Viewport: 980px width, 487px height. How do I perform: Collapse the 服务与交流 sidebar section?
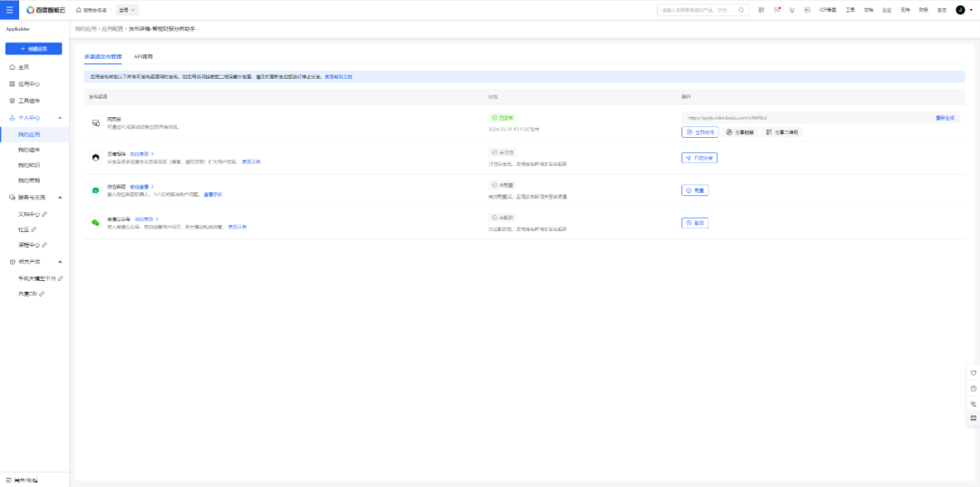pyautogui.click(x=59, y=197)
